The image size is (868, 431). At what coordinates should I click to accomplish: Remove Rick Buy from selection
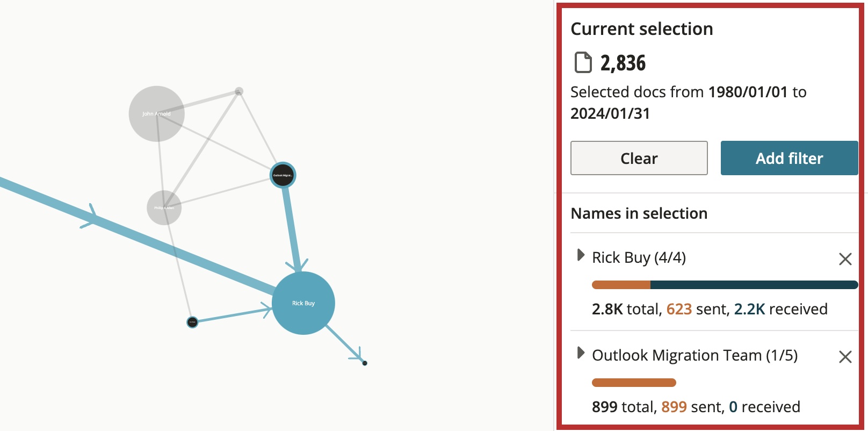(845, 259)
